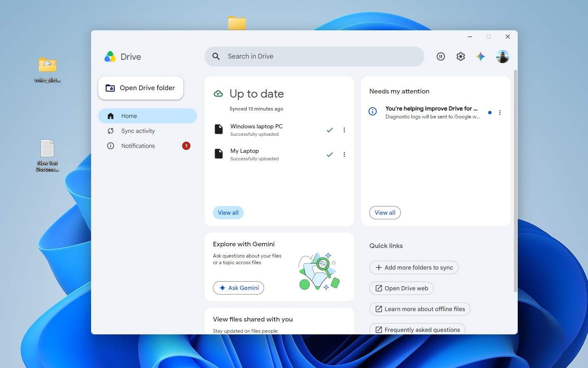Launch Gemini from the sparkle icon
588x368 pixels.
click(x=481, y=56)
